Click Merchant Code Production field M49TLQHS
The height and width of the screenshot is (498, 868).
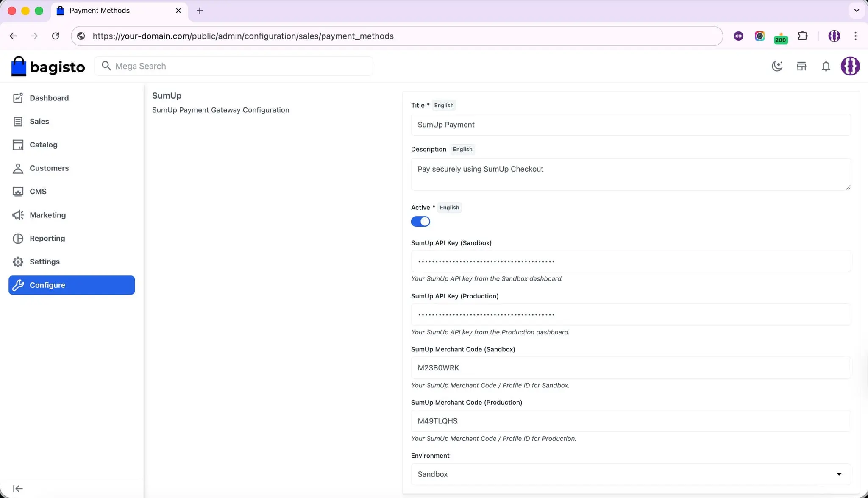click(631, 421)
